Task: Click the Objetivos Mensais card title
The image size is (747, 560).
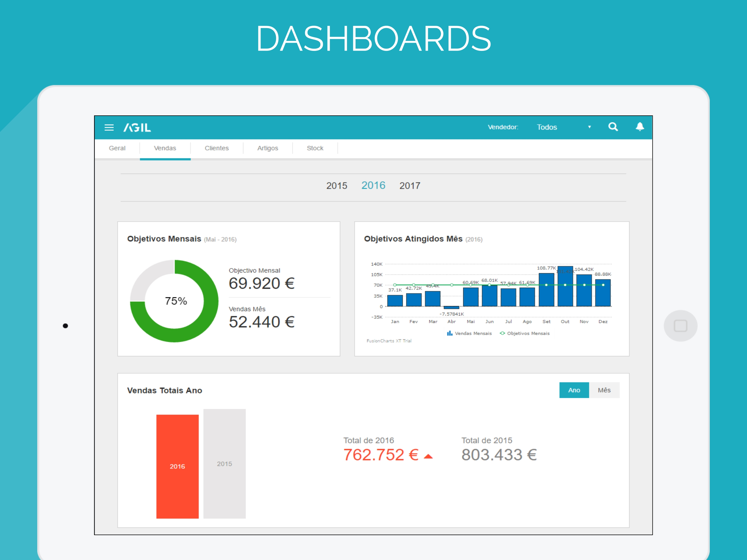Action: click(164, 239)
